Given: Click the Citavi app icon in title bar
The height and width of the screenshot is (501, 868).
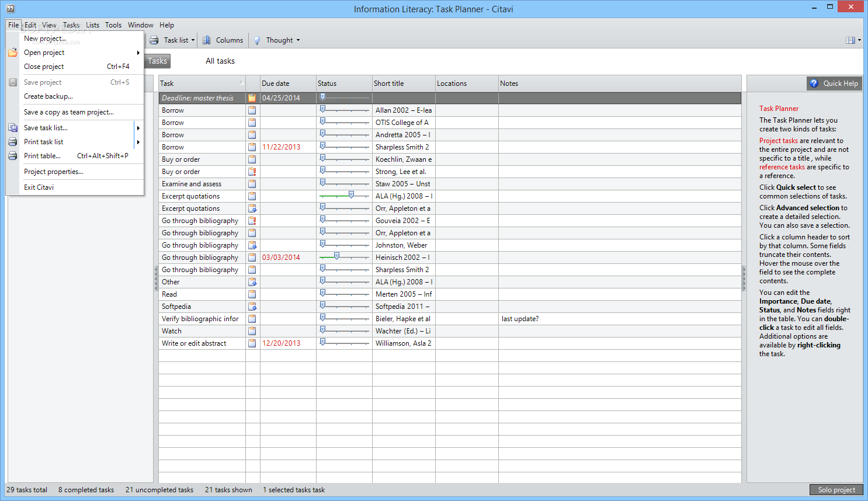Looking at the screenshot, I should pyautogui.click(x=10, y=9).
